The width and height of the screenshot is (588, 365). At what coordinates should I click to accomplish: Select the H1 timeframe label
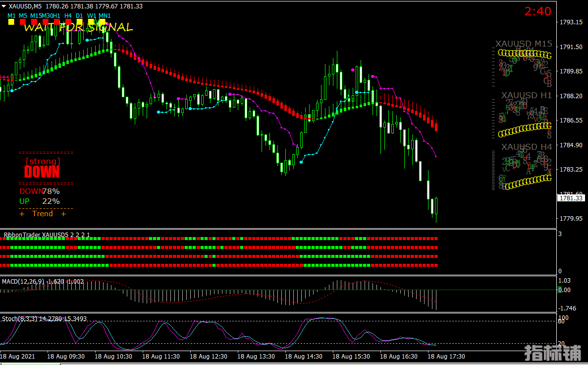(x=56, y=15)
